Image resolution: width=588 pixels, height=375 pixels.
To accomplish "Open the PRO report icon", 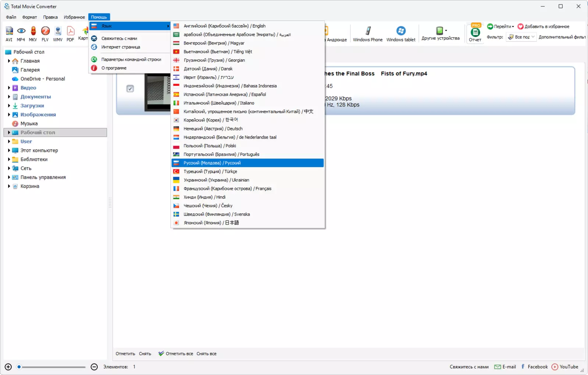I will [475, 33].
